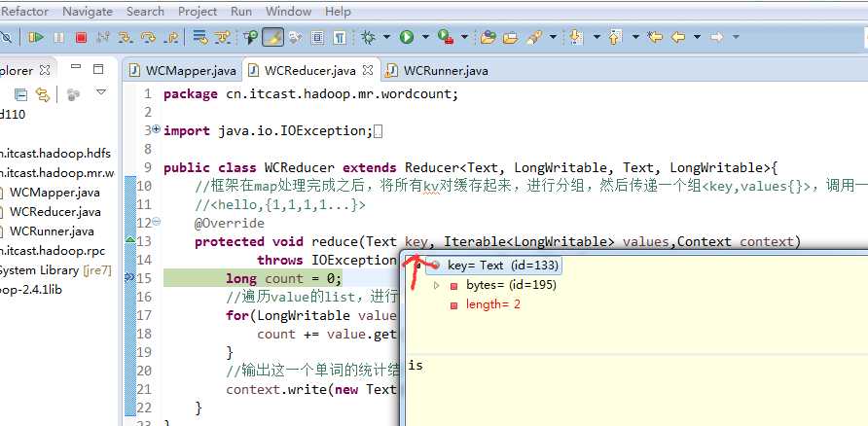Open the explorer View Menu triangle
Image resolution: width=868 pixels, height=426 pixels.
tap(101, 91)
